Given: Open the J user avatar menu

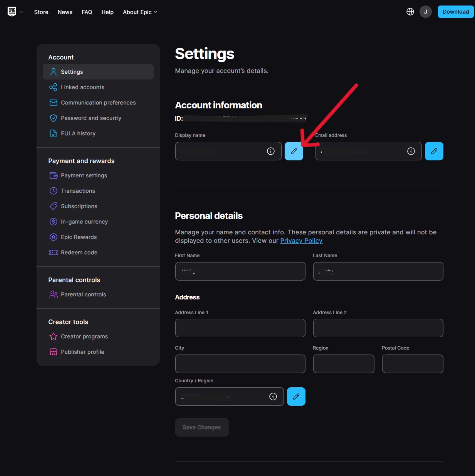Looking at the screenshot, I should 425,12.
